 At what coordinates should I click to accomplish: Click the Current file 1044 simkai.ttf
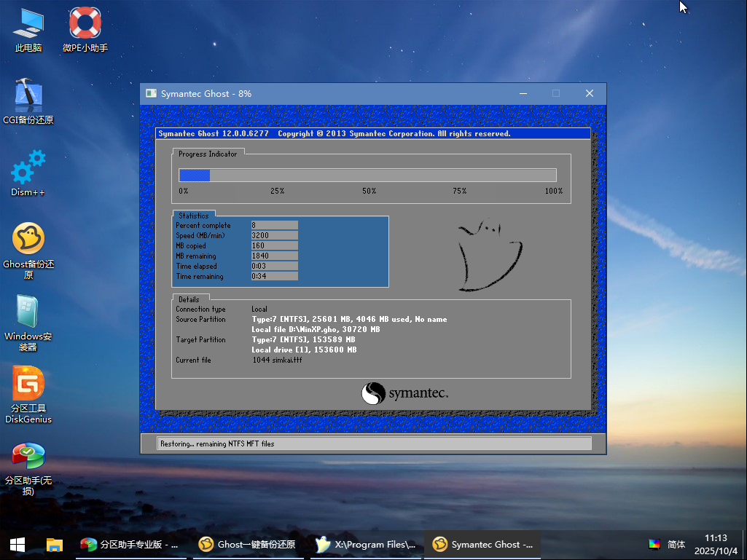point(277,360)
